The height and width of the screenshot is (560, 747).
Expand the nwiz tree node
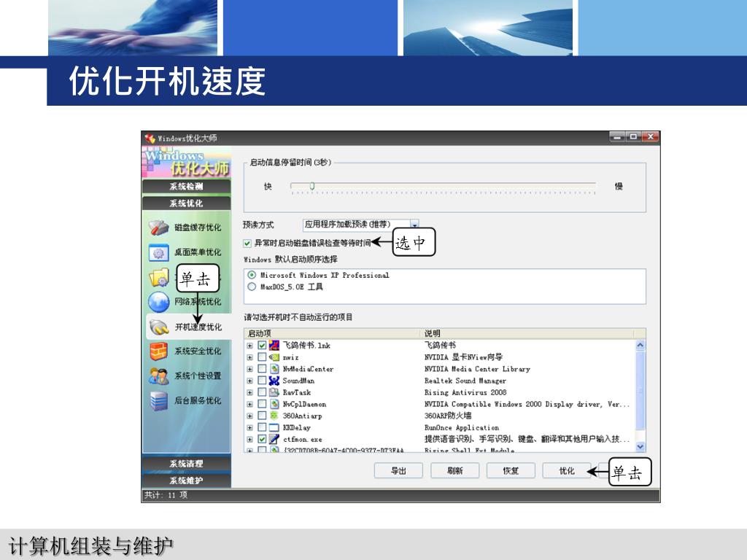point(249,357)
